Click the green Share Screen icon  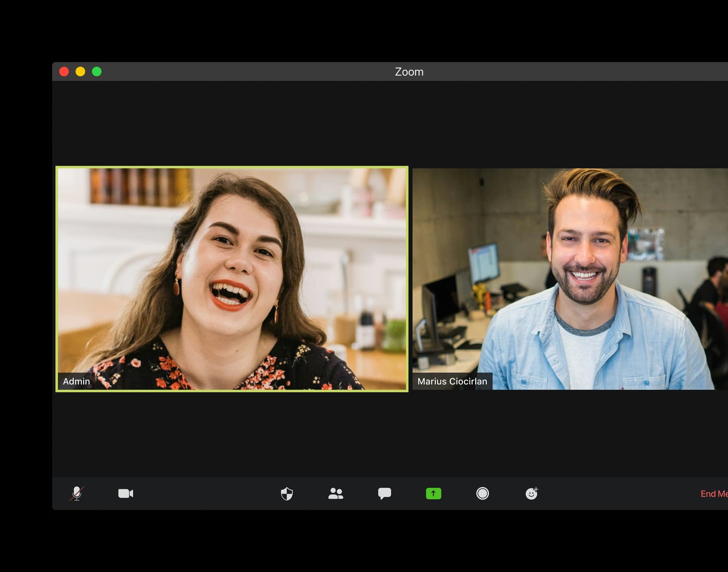pos(434,493)
